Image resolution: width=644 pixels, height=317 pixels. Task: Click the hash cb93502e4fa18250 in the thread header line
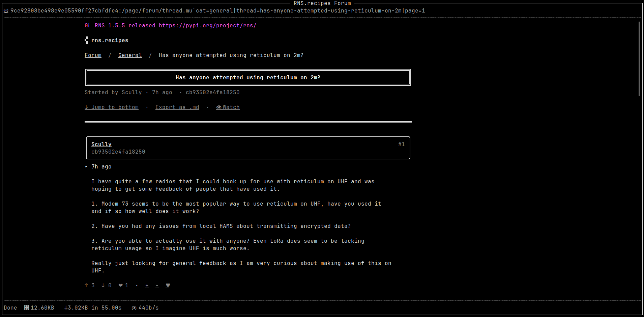(213, 93)
